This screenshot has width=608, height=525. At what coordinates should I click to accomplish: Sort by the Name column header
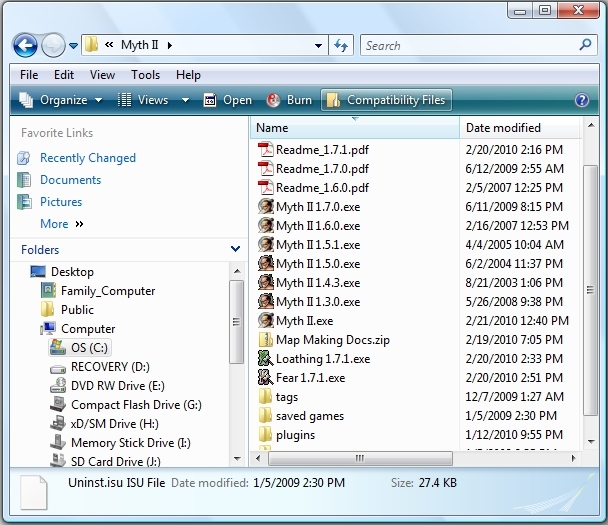coord(355,128)
